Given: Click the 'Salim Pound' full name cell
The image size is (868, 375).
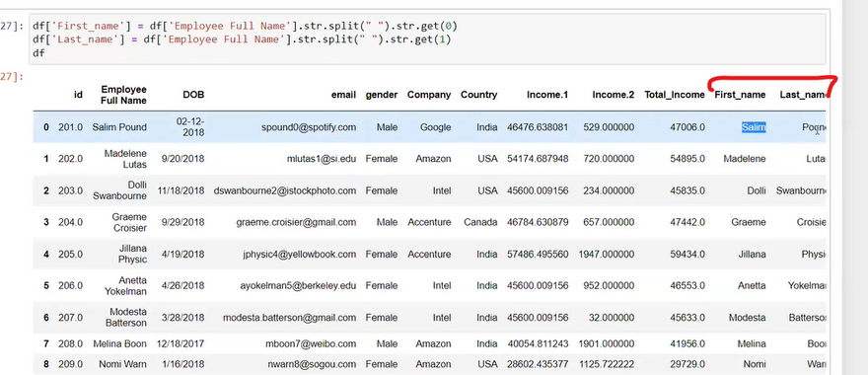Looking at the screenshot, I should click(x=119, y=127).
